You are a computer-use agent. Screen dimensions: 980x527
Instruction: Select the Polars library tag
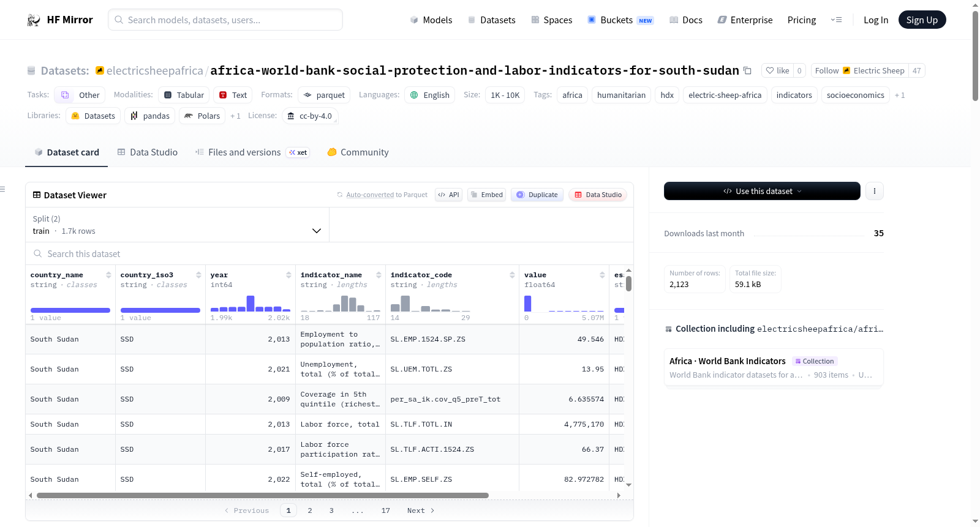(202, 116)
